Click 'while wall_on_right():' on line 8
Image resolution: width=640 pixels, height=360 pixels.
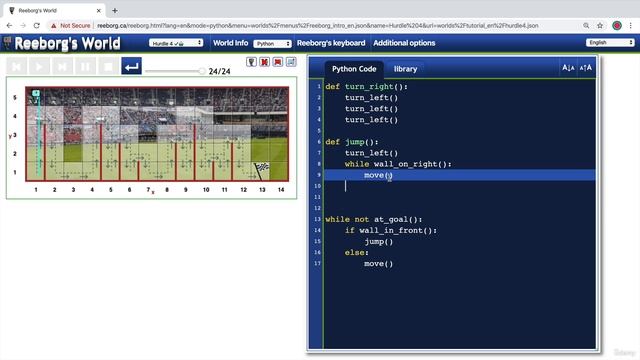398,164
